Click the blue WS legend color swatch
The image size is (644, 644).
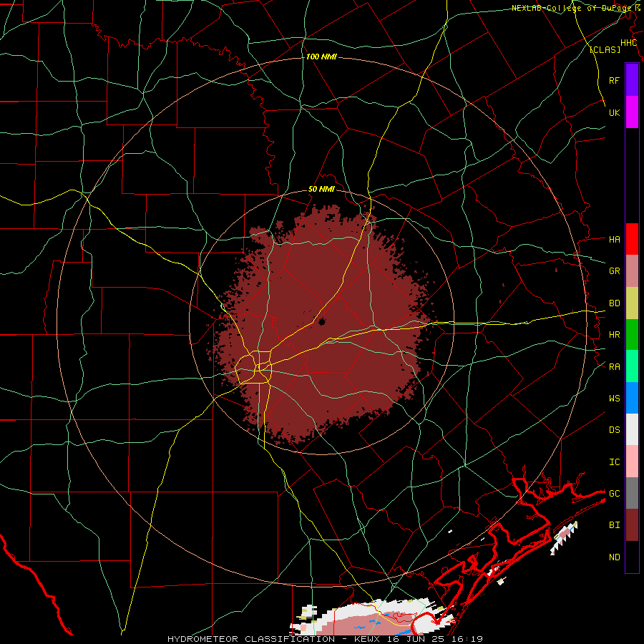tap(632, 398)
